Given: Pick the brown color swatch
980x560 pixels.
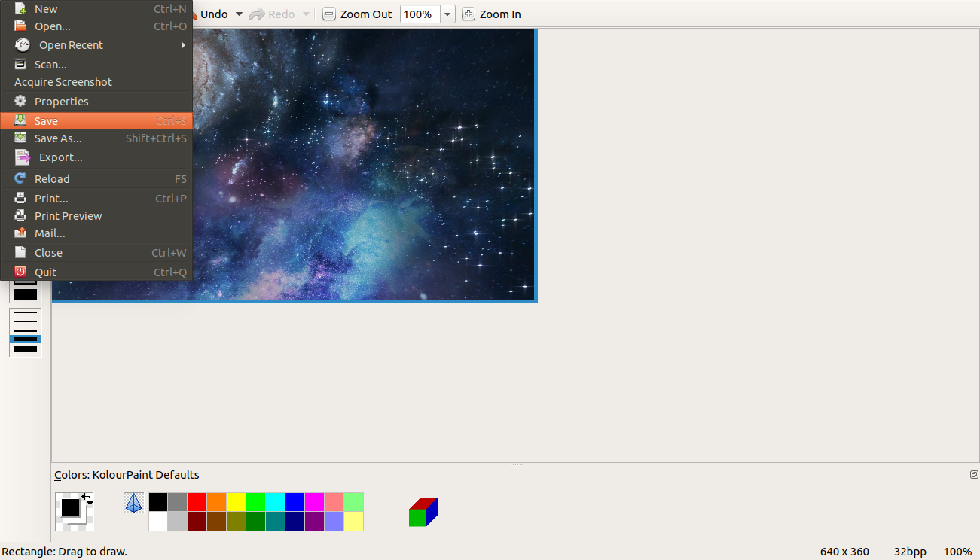Looking at the screenshot, I should pyautogui.click(x=217, y=522).
